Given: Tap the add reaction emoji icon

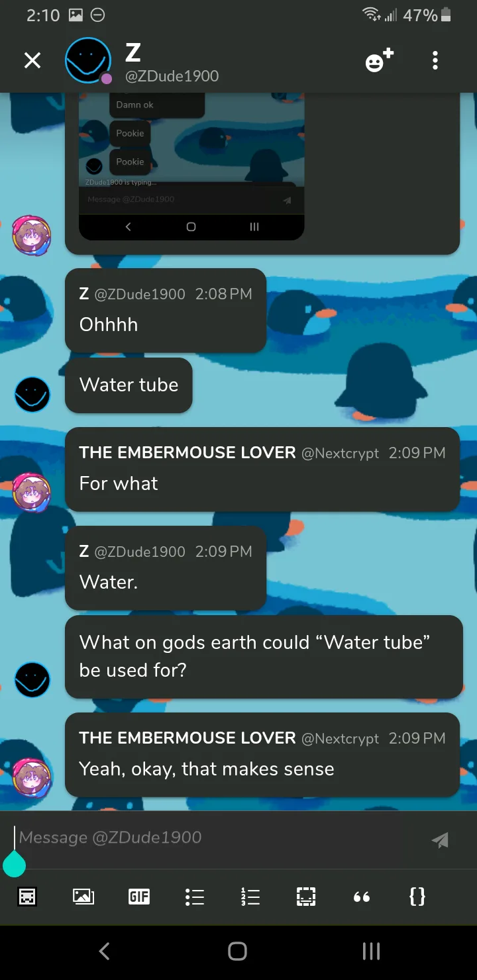Looking at the screenshot, I should click(379, 61).
